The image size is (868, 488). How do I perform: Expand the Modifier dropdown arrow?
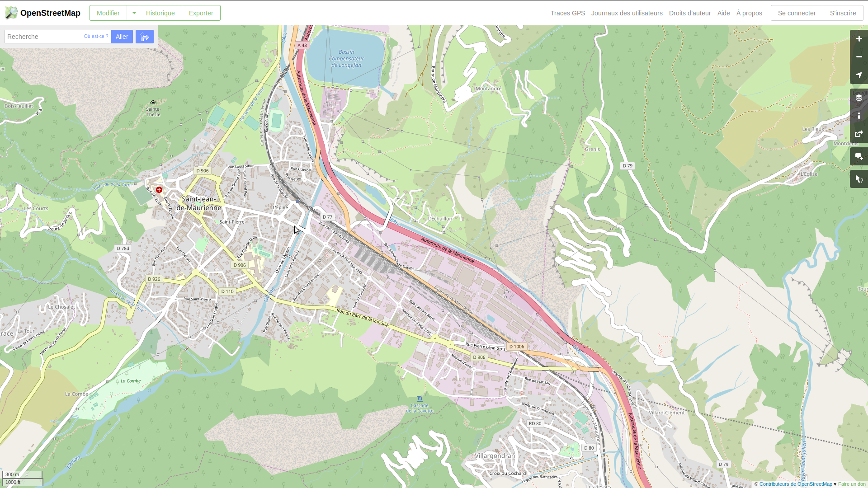133,13
